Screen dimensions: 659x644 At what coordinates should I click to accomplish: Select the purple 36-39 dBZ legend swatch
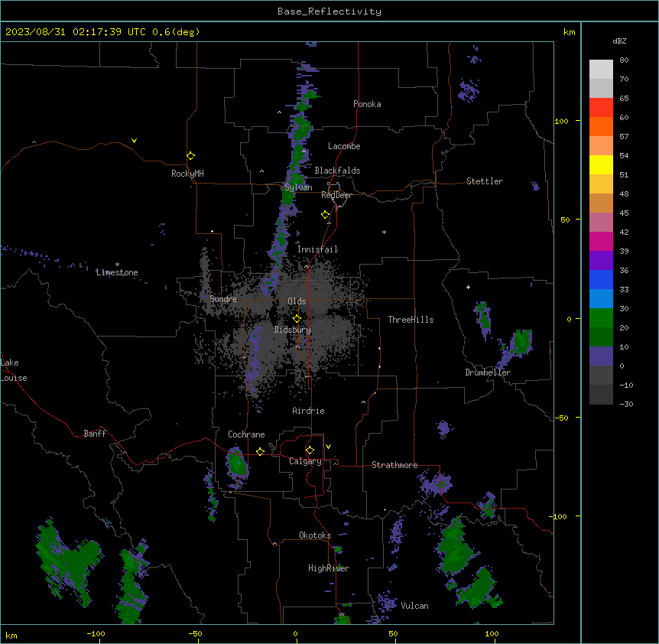pos(601,261)
